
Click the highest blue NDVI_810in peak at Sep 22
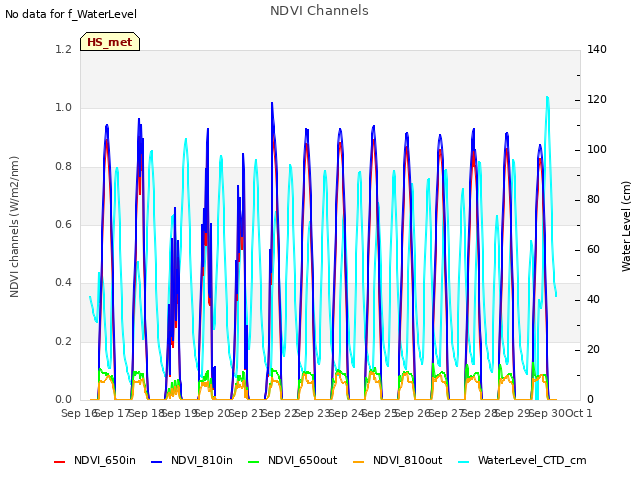(x=272, y=104)
